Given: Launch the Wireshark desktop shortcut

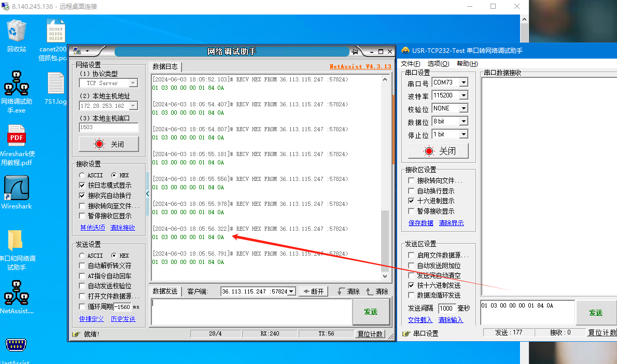Looking at the screenshot, I should tap(17, 192).
